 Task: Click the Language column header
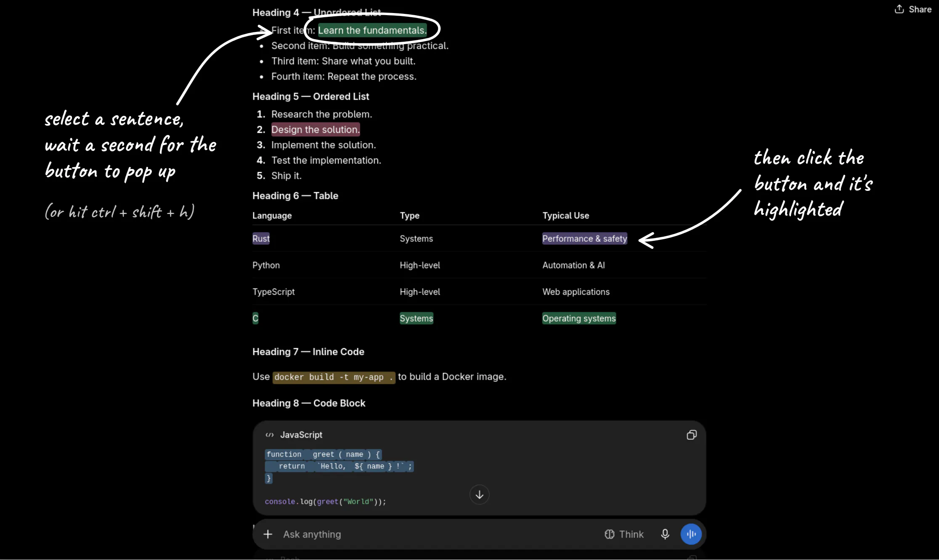click(x=272, y=216)
